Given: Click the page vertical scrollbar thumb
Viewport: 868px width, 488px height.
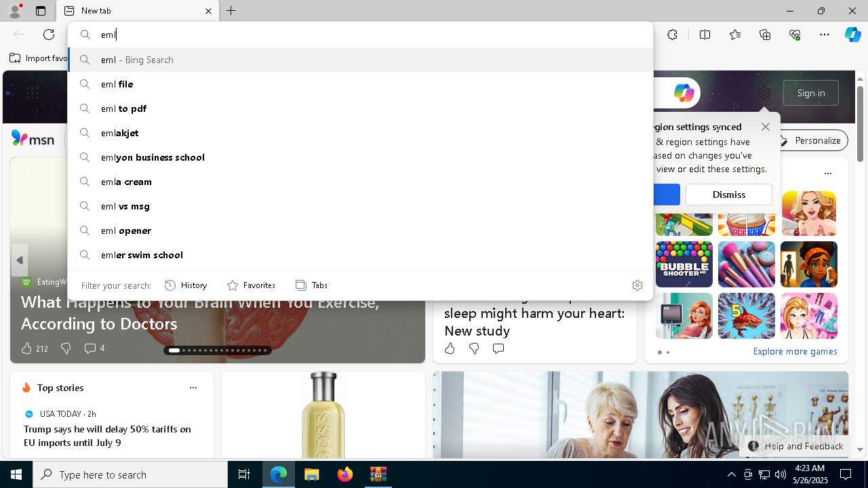Looking at the screenshot, I should click(861, 123).
